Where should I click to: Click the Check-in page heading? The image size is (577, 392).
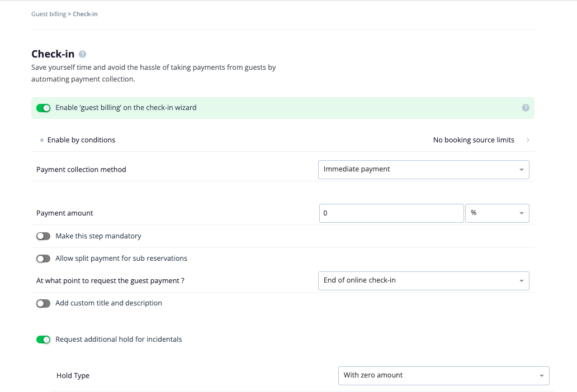click(53, 54)
